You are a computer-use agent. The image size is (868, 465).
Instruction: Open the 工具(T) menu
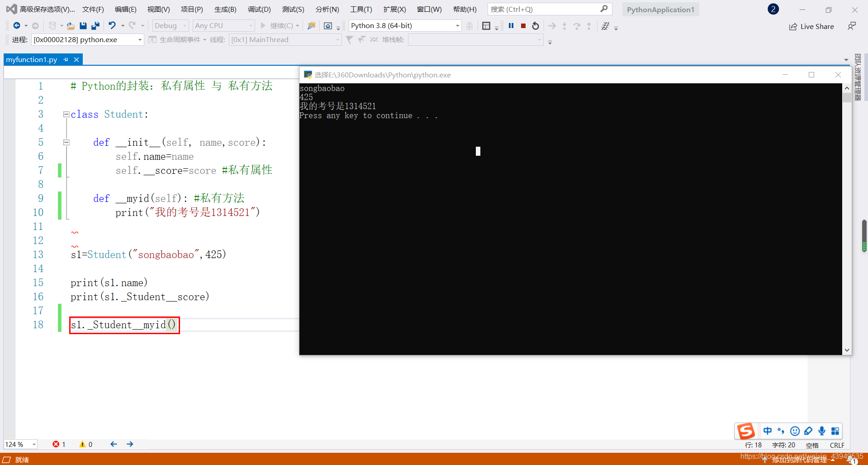[361, 9]
